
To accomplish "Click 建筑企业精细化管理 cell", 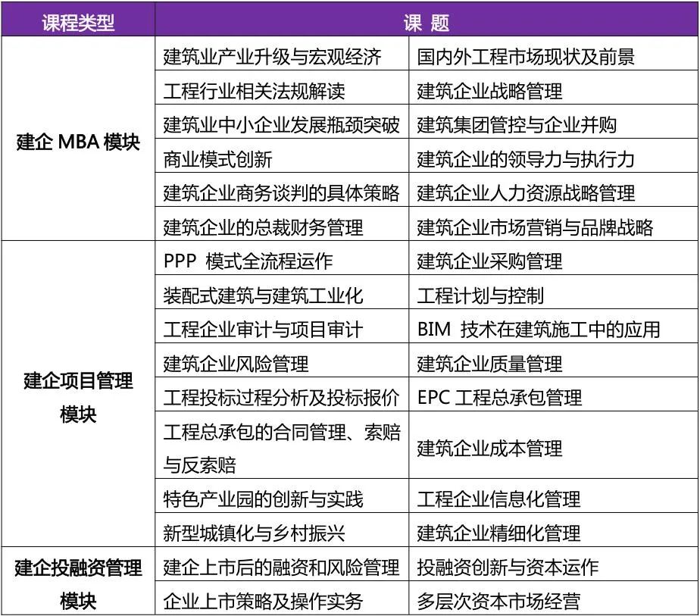I will click(554, 530).
